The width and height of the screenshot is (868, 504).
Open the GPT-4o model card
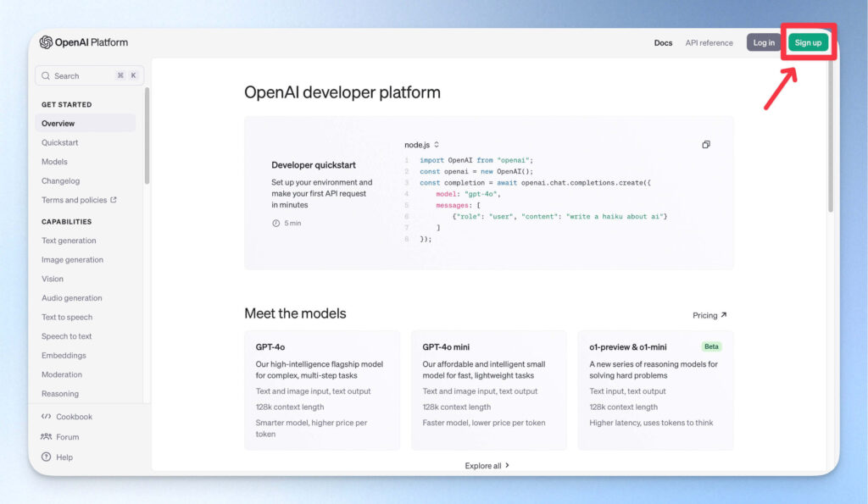point(322,390)
